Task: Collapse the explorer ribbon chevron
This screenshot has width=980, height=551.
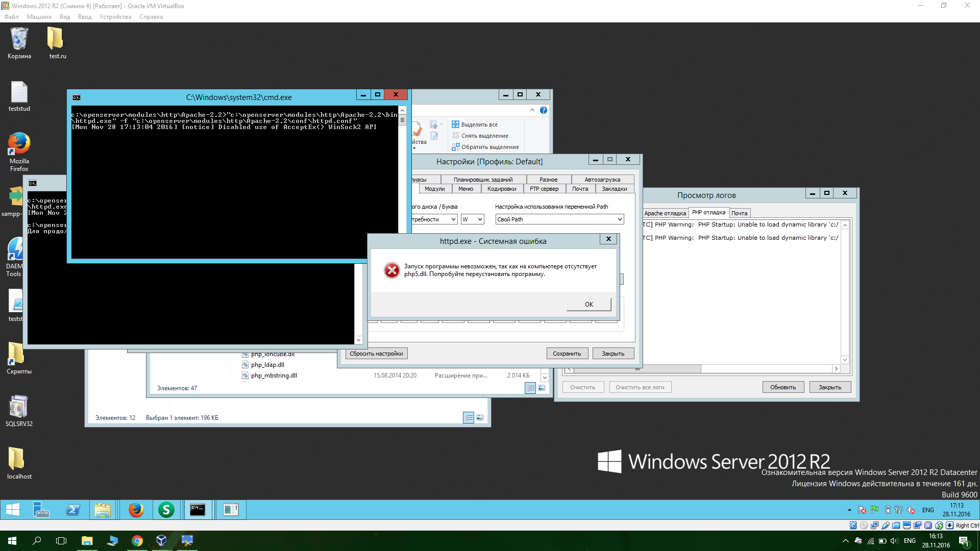Action: pyautogui.click(x=532, y=110)
